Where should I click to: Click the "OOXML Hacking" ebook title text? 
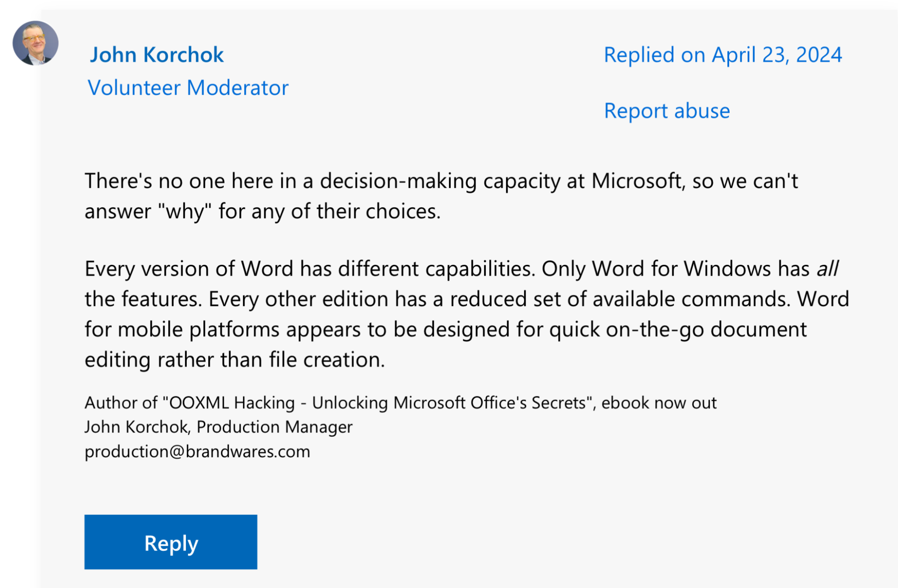232,403
